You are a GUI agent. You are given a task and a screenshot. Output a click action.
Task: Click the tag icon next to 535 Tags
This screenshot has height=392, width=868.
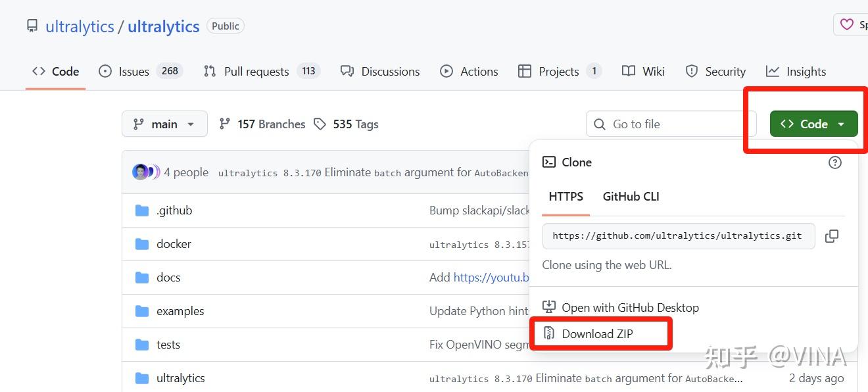320,124
